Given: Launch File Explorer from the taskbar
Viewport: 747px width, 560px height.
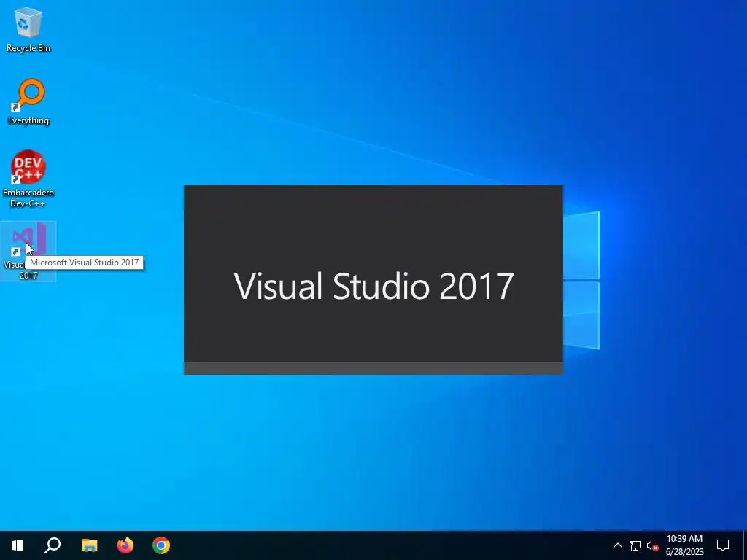Looking at the screenshot, I should [x=89, y=545].
